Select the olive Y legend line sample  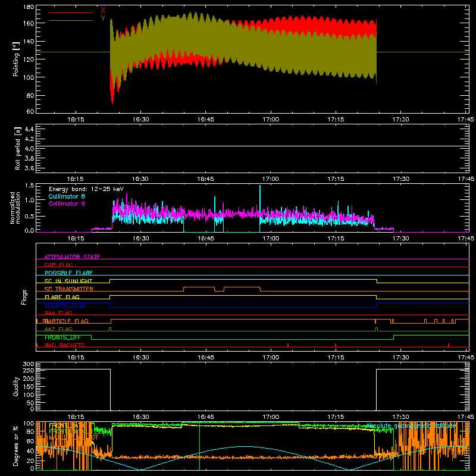click(71, 20)
